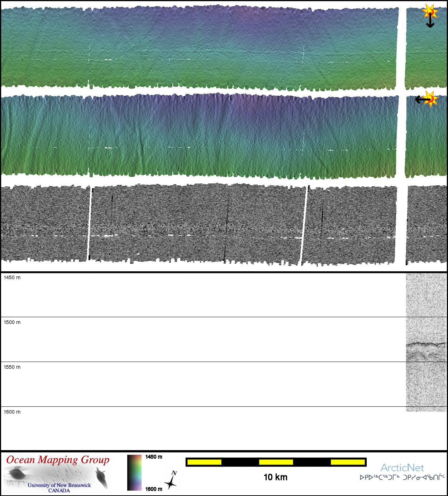Click the sub-bottom profile strip on the right
The image size is (448, 496).
[x=426, y=342]
